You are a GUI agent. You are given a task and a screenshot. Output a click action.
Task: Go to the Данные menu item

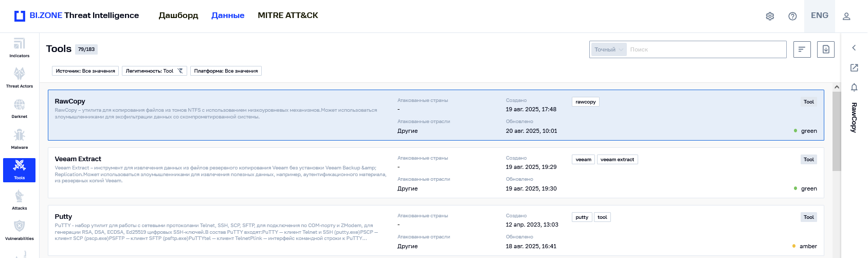[x=228, y=15]
